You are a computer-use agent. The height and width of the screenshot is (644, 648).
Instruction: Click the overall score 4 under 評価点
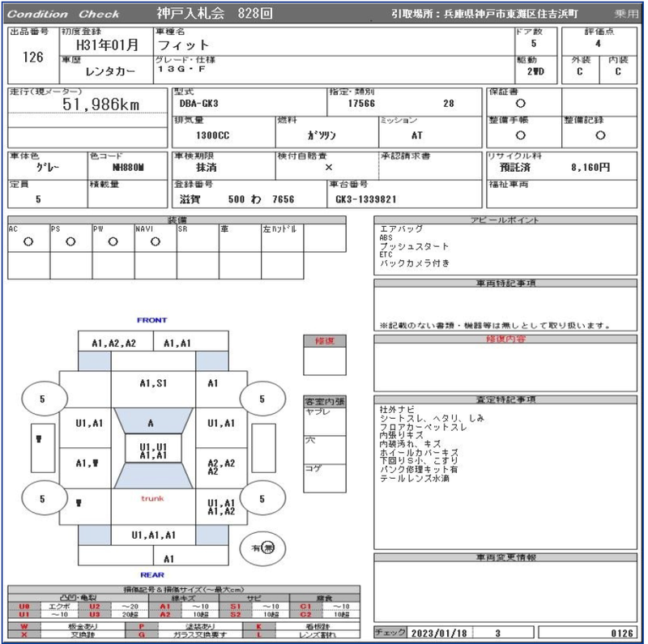click(x=598, y=44)
